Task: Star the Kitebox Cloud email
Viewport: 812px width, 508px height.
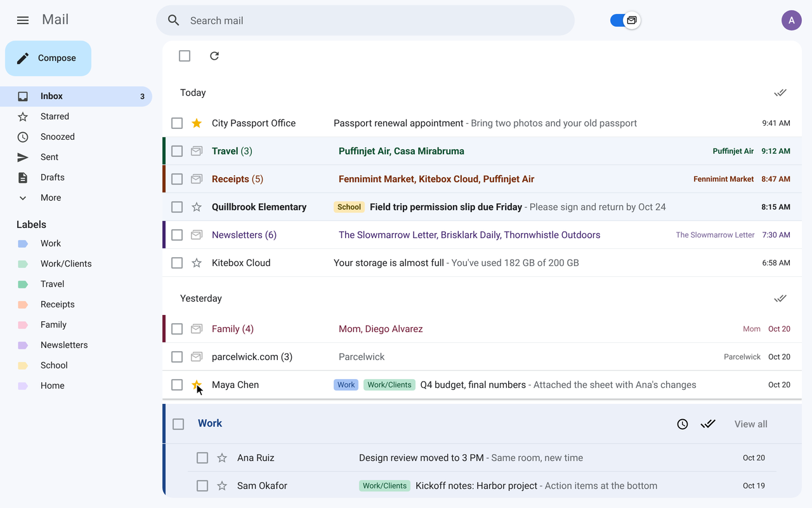Action: point(197,263)
